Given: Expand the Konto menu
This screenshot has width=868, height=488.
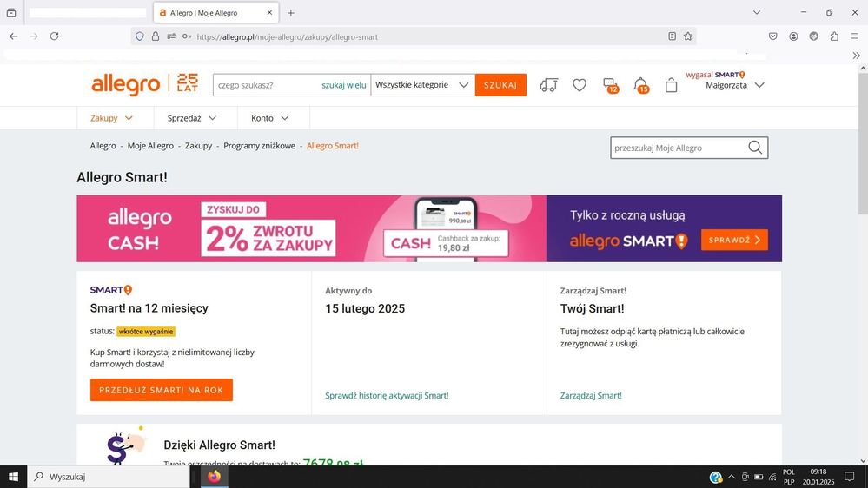Looking at the screenshot, I should (269, 118).
